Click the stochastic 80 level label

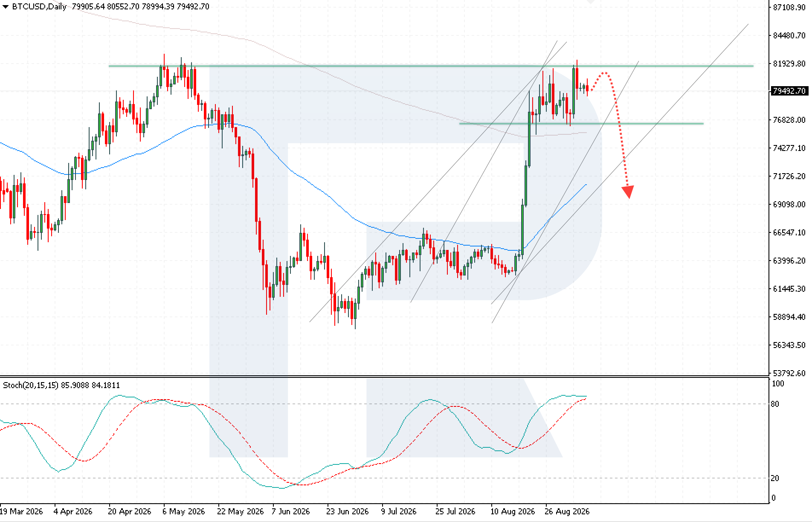775,404
